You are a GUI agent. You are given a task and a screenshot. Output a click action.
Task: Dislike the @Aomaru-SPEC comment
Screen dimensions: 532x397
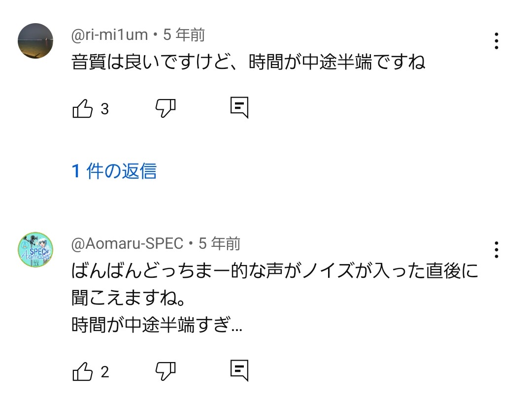pyautogui.click(x=166, y=371)
